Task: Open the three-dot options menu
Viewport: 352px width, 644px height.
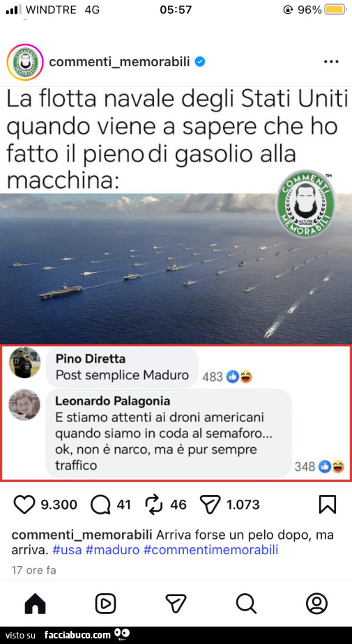Action: point(331,62)
